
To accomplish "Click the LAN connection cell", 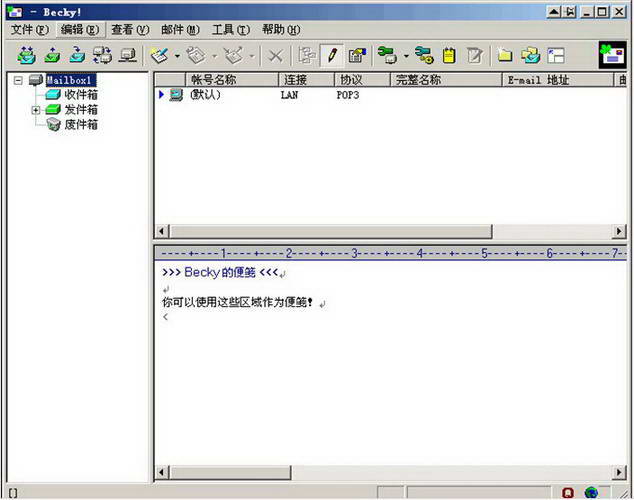I will tap(289, 95).
